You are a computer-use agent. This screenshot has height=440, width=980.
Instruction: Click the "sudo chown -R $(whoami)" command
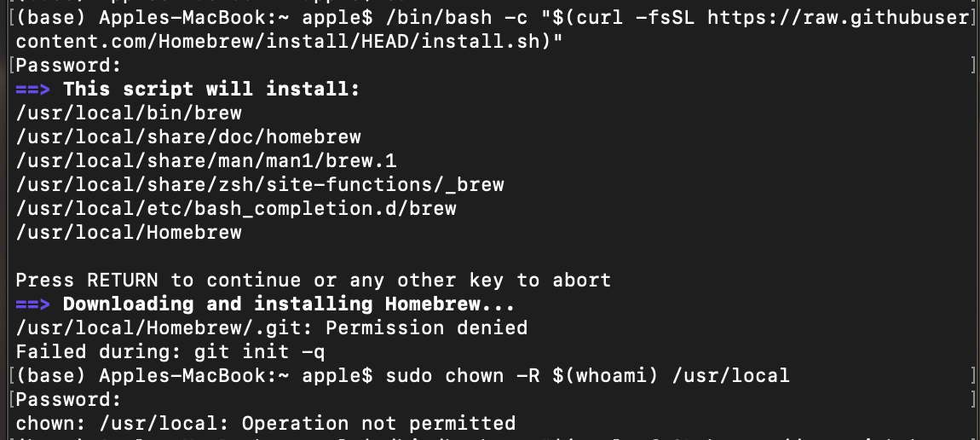coord(588,375)
